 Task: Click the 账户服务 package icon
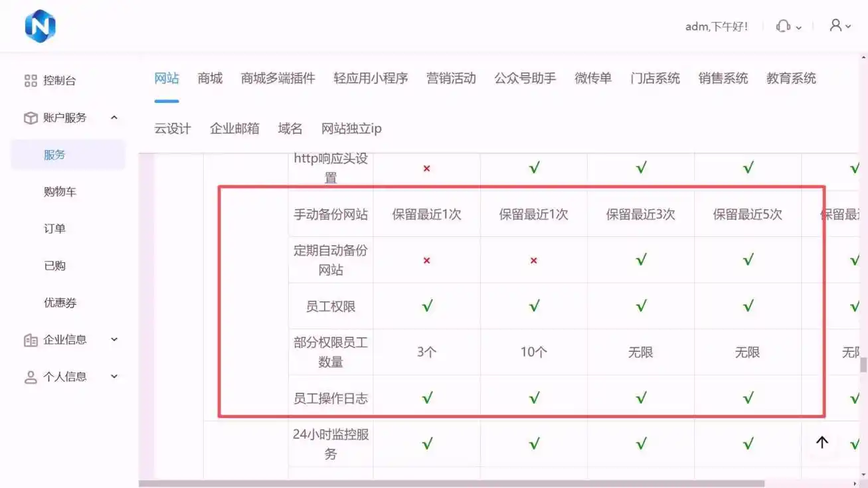[x=31, y=118]
